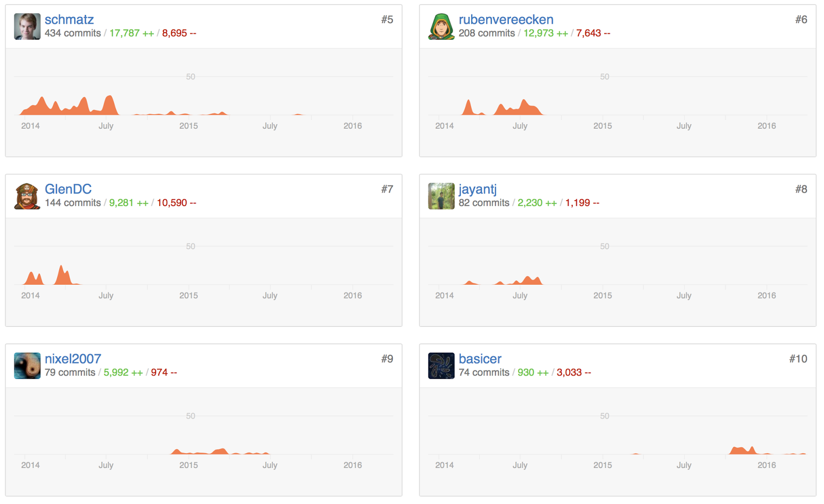Click the basicer username link

(479, 359)
